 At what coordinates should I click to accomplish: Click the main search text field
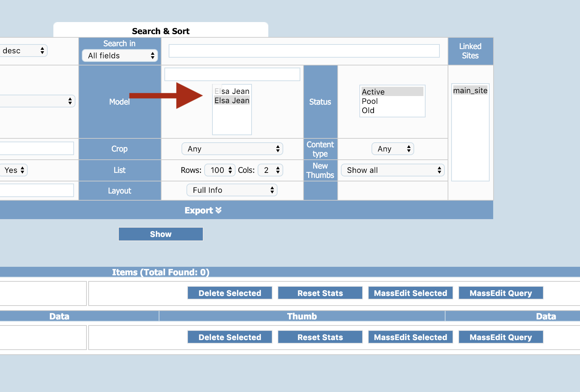[304, 51]
